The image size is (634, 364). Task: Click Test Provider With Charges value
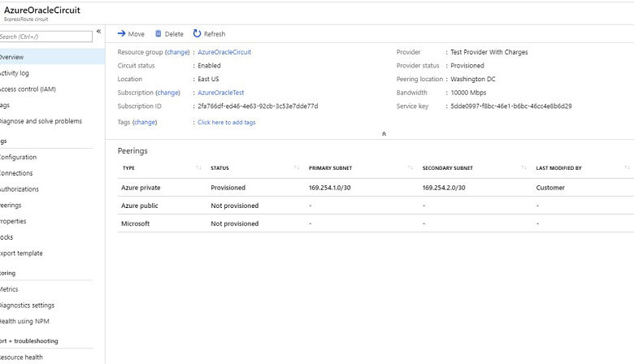(x=489, y=52)
